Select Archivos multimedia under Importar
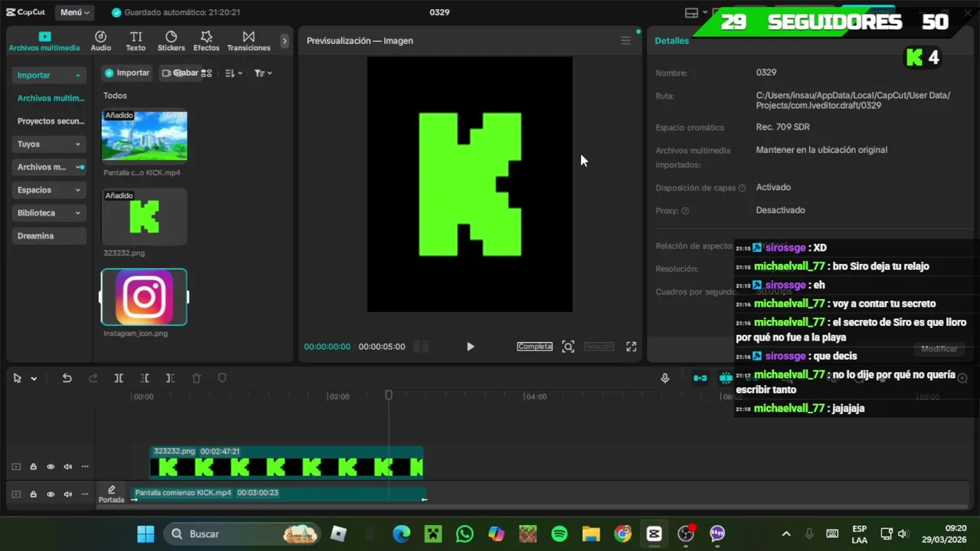This screenshot has width=980, height=551. click(x=51, y=98)
